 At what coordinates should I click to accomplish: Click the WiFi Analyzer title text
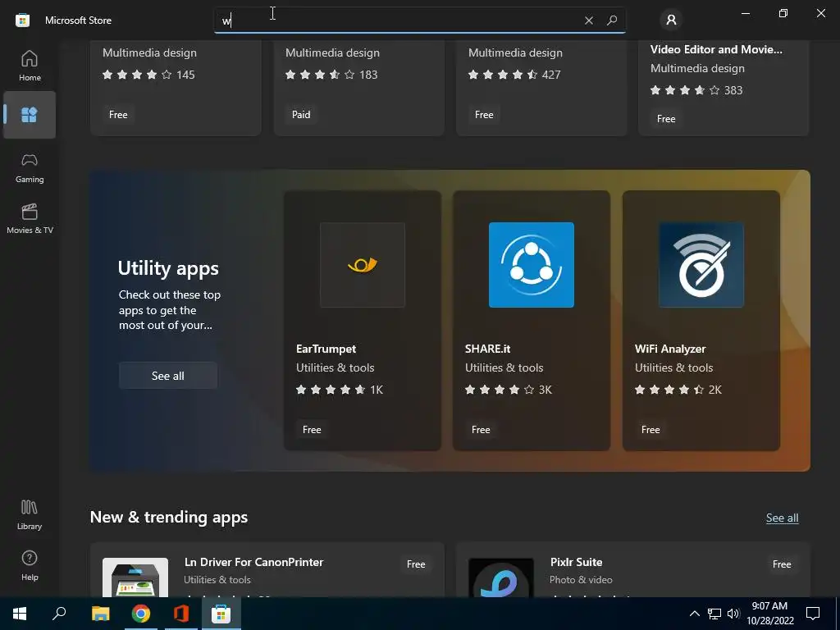coord(670,349)
